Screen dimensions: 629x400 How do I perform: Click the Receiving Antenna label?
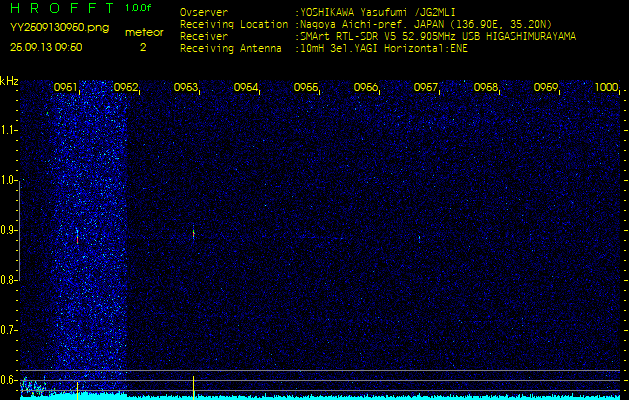coord(231,49)
